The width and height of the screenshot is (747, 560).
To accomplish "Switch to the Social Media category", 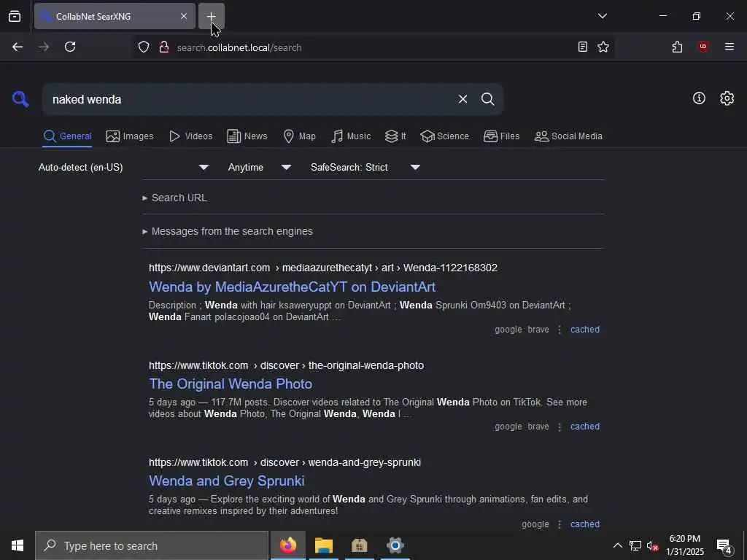I will pyautogui.click(x=568, y=136).
